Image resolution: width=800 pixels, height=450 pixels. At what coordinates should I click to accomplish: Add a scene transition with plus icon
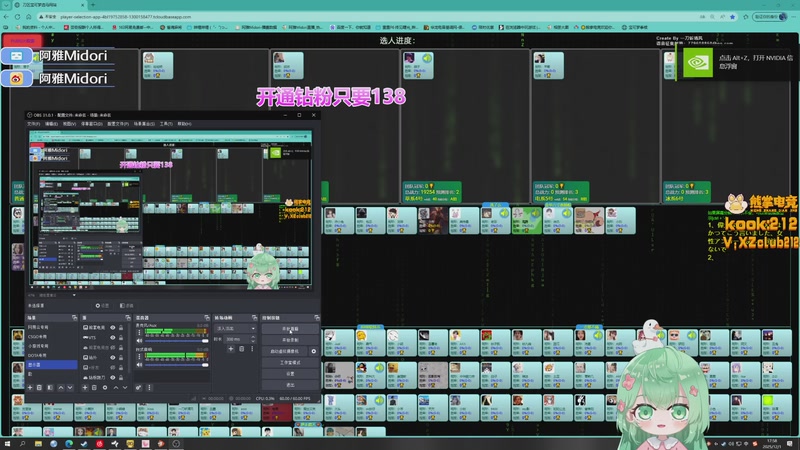click(231, 349)
